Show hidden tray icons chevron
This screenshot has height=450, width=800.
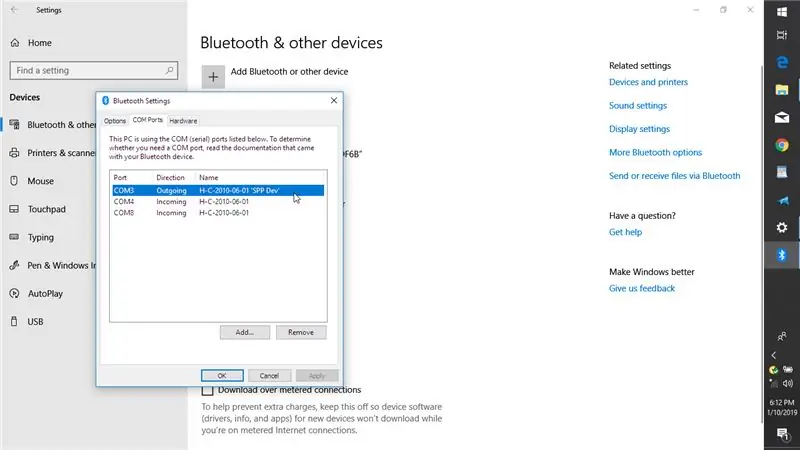[774, 355]
